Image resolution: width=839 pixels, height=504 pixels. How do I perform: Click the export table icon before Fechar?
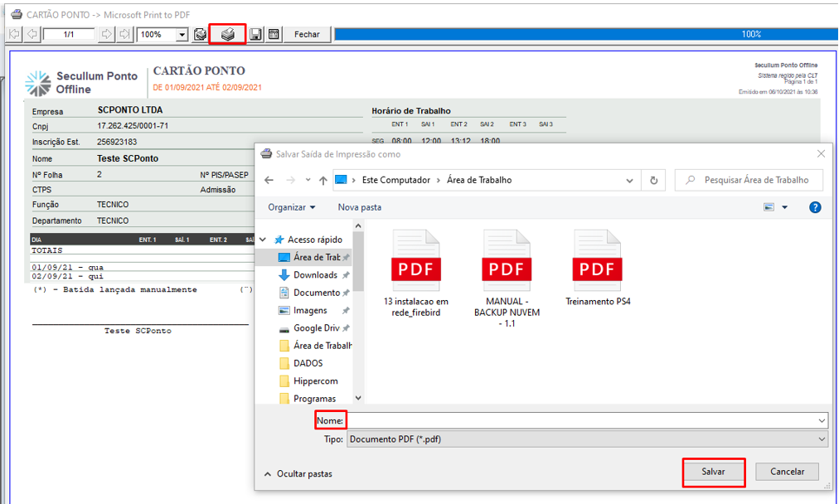tap(274, 35)
